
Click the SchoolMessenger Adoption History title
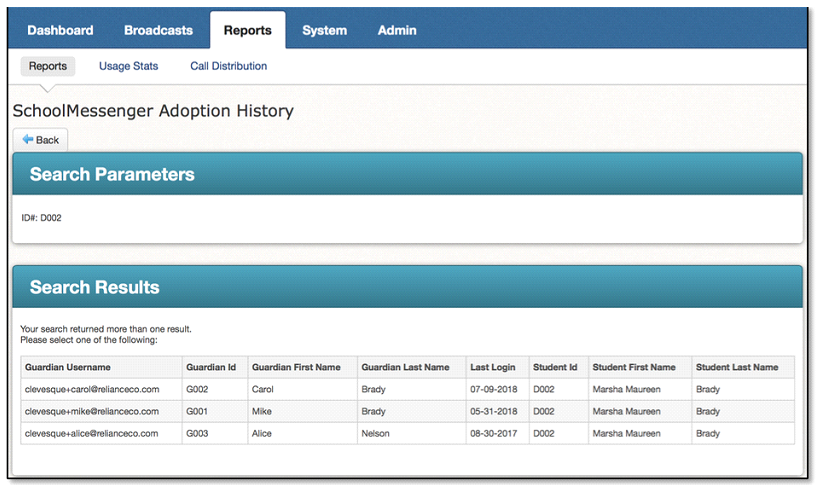pos(153,111)
